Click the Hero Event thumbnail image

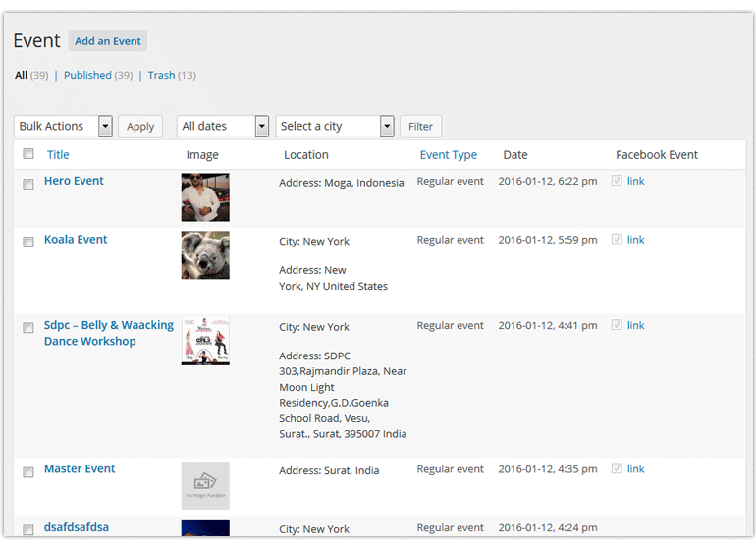[205, 197]
